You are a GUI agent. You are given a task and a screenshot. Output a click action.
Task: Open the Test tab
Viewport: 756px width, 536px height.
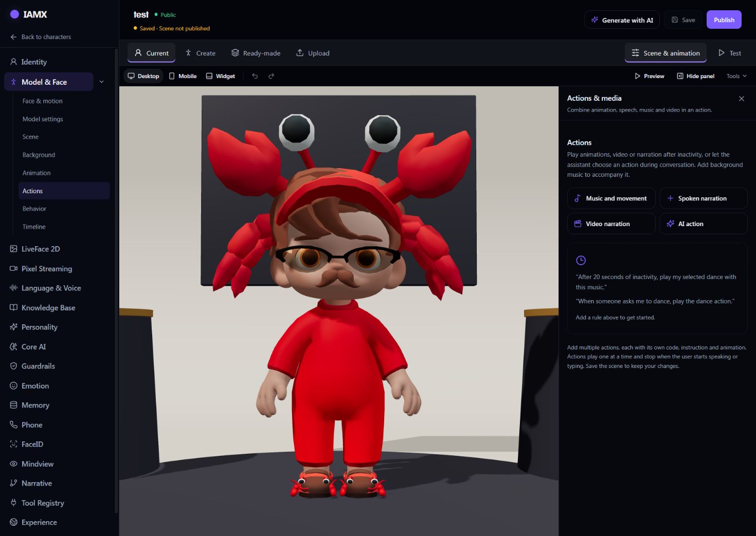pyautogui.click(x=729, y=53)
